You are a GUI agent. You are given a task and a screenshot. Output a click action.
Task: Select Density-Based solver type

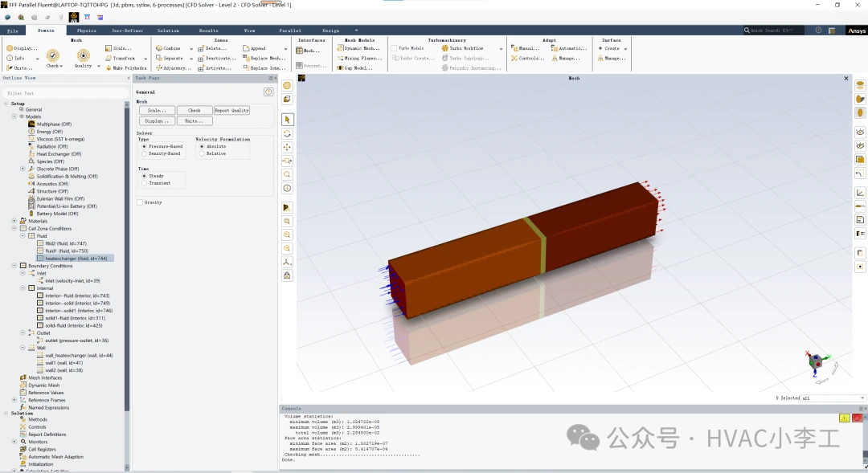161,153
